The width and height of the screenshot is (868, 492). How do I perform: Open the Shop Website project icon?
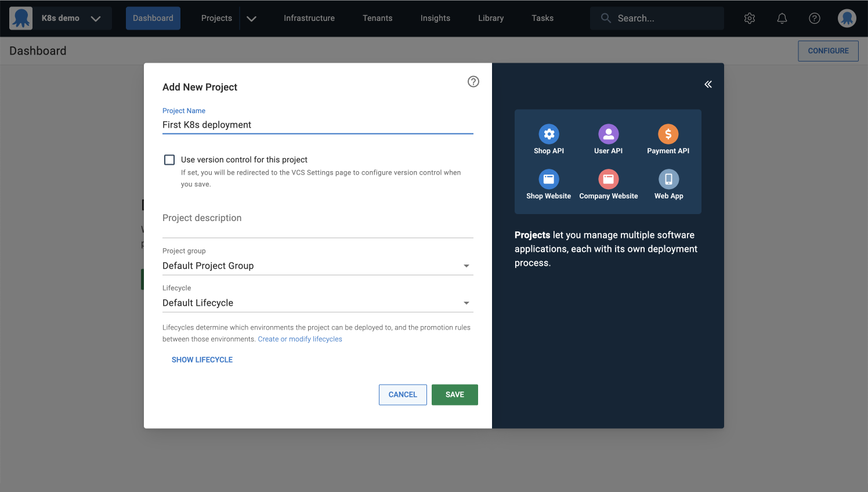548,179
